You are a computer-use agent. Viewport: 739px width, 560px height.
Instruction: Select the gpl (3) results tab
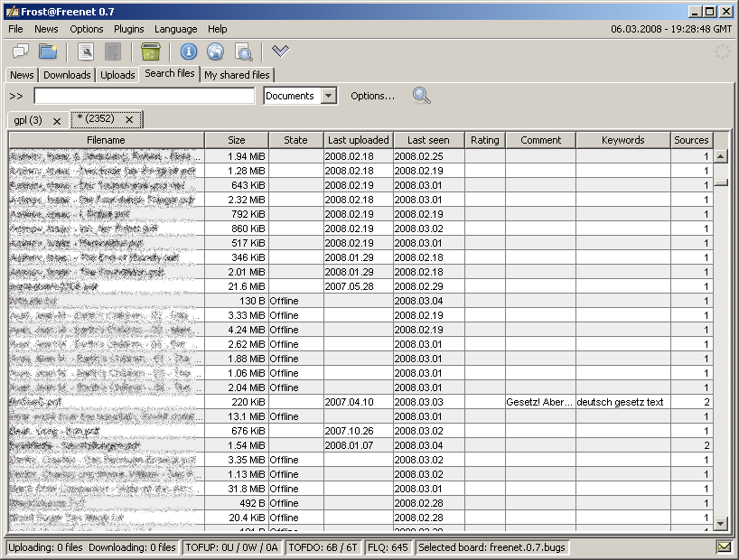click(x=28, y=121)
